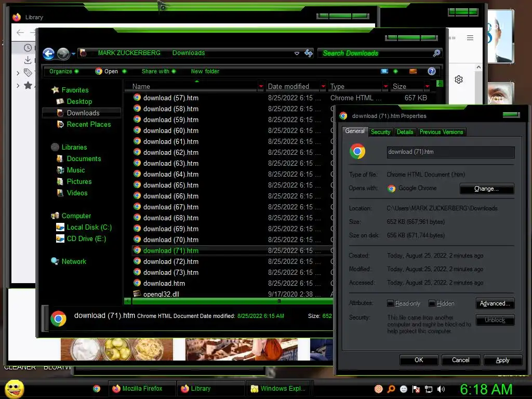Switch to the Security tab
532x399 pixels.
click(380, 132)
